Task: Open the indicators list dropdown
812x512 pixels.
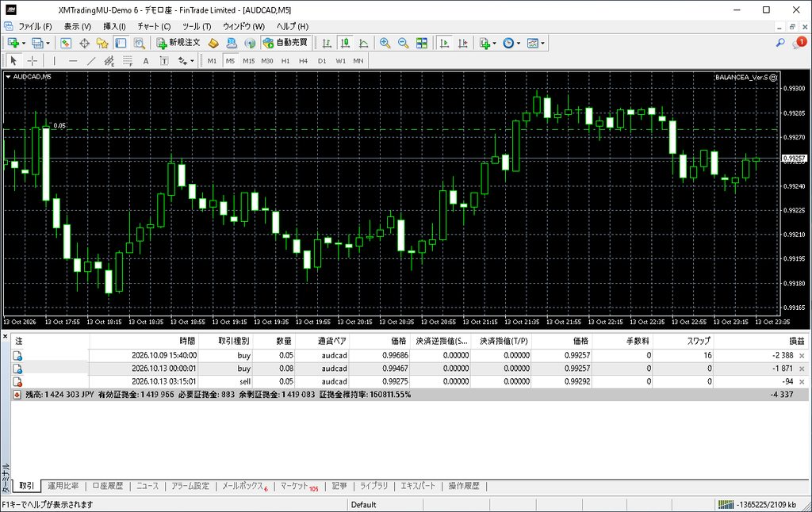Action: coord(488,43)
